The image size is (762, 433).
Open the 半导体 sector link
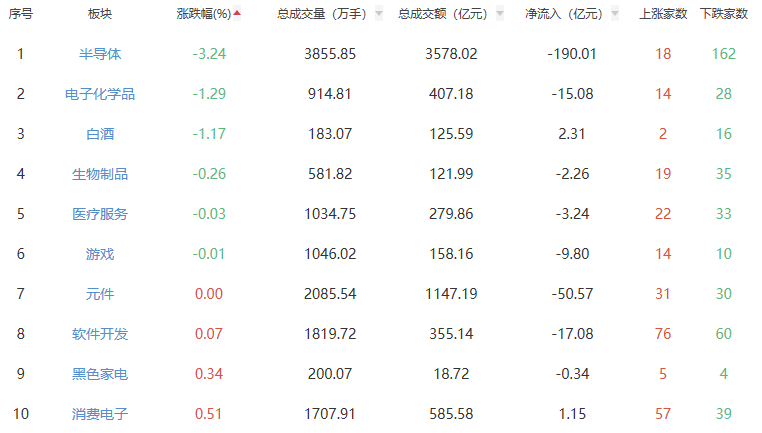coord(100,54)
